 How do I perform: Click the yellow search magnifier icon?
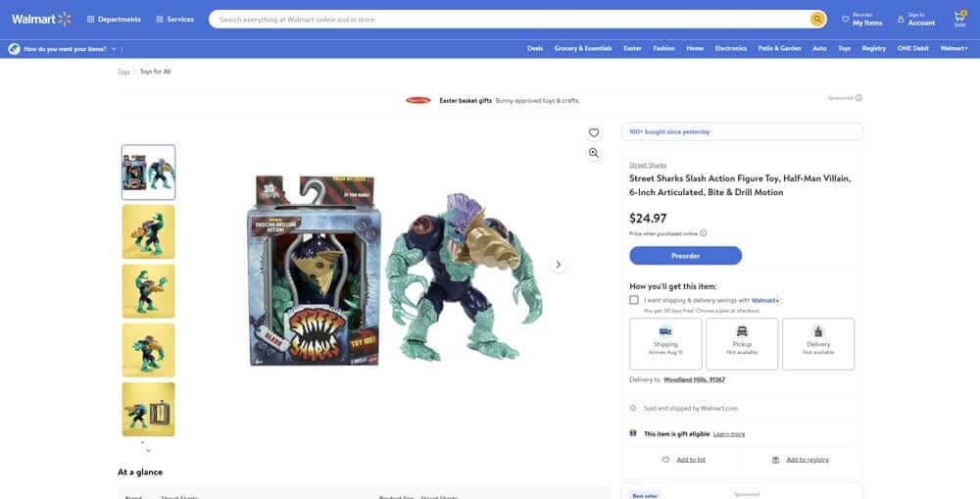(817, 20)
